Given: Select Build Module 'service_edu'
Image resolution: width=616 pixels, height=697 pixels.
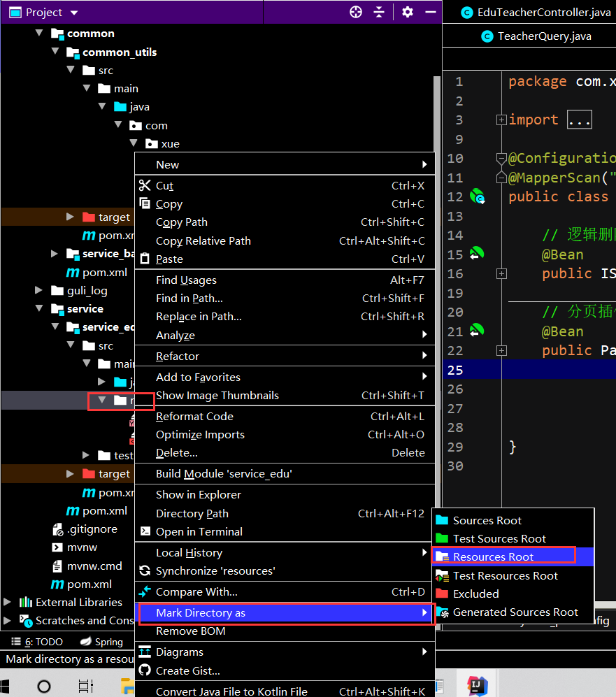Looking at the screenshot, I should tap(285, 474).
